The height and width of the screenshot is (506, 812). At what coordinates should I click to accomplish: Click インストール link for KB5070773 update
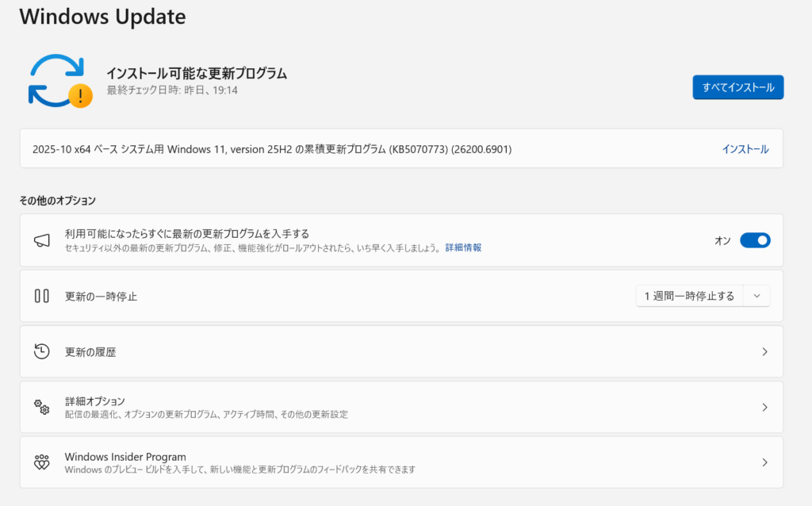click(x=745, y=149)
